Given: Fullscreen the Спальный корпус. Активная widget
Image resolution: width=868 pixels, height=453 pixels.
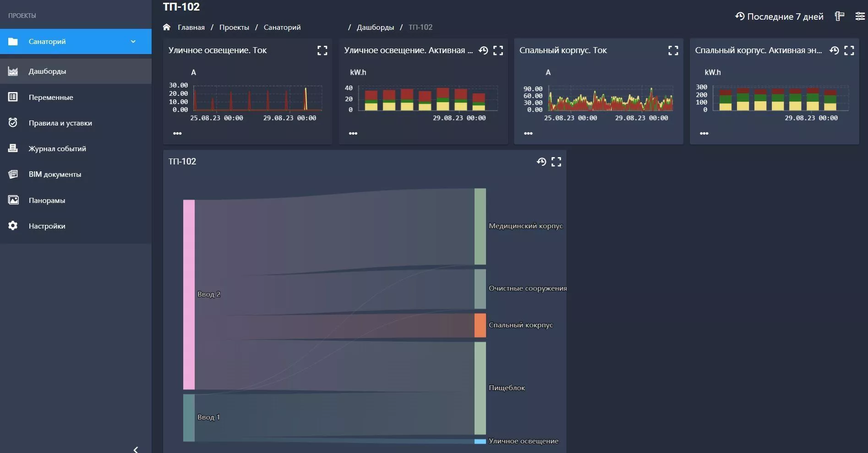Looking at the screenshot, I should [x=849, y=50].
